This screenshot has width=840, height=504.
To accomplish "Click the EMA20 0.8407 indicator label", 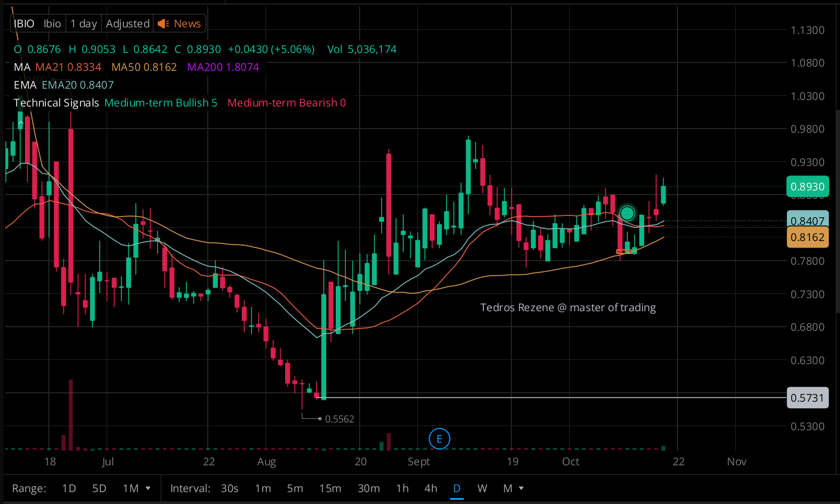I will [x=77, y=85].
